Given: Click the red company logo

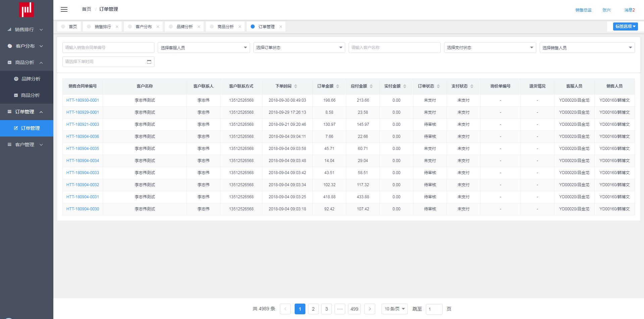Looking at the screenshot, I should click(27, 9).
